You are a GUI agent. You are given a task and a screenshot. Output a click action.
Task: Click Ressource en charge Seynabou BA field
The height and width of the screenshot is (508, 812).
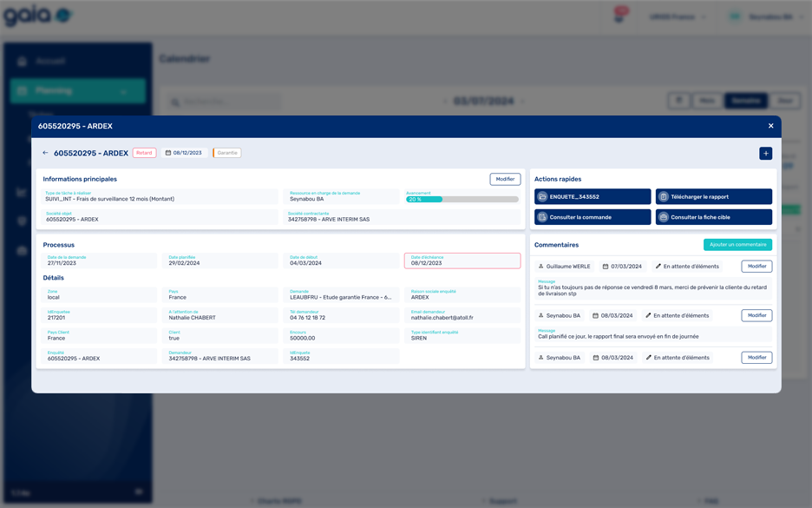coord(341,196)
